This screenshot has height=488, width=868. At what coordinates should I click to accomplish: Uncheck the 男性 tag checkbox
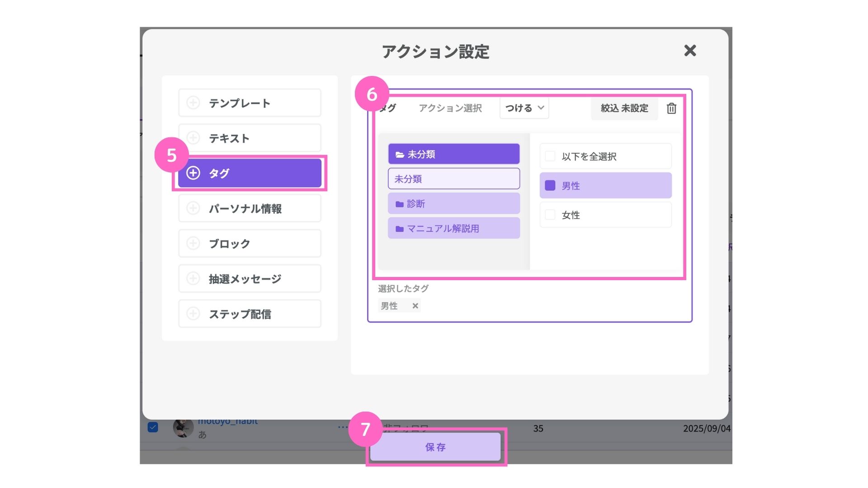[550, 186]
